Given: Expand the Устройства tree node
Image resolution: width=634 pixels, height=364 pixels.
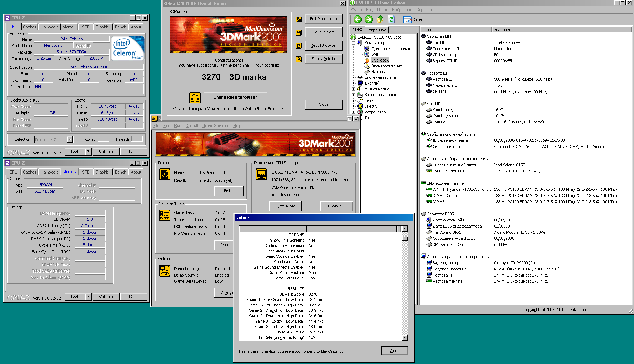Looking at the screenshot, I should click(354, 112).
